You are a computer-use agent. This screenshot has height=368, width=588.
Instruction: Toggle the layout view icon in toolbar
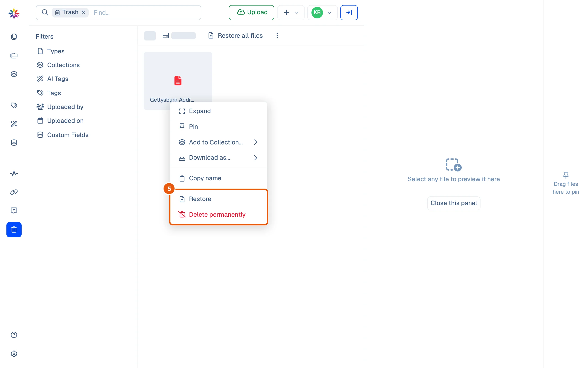coord(166,35)
